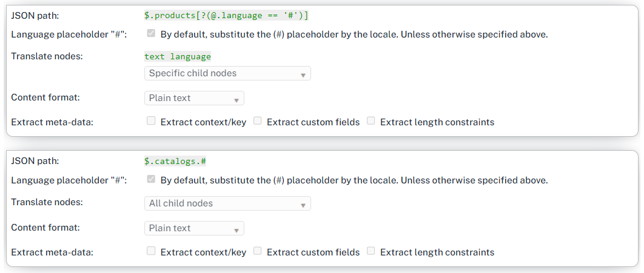Click 'Content format:' label in products rule

point(45,97)
